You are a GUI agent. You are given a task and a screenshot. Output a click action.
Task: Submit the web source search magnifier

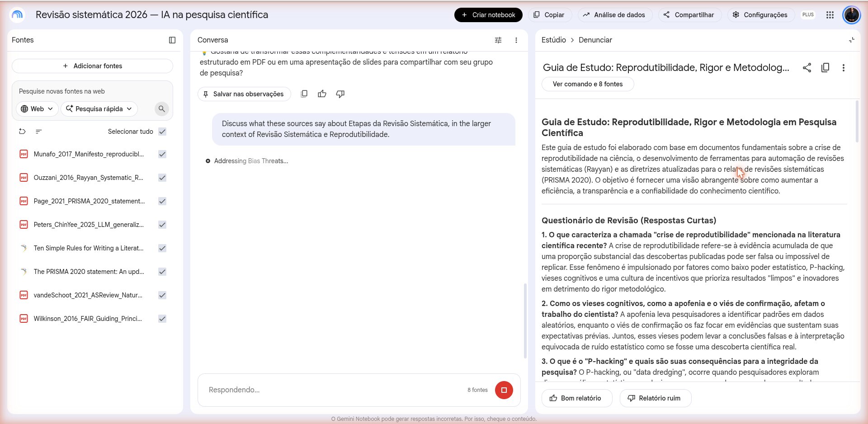pyautogui.click(x=161, y=109)
